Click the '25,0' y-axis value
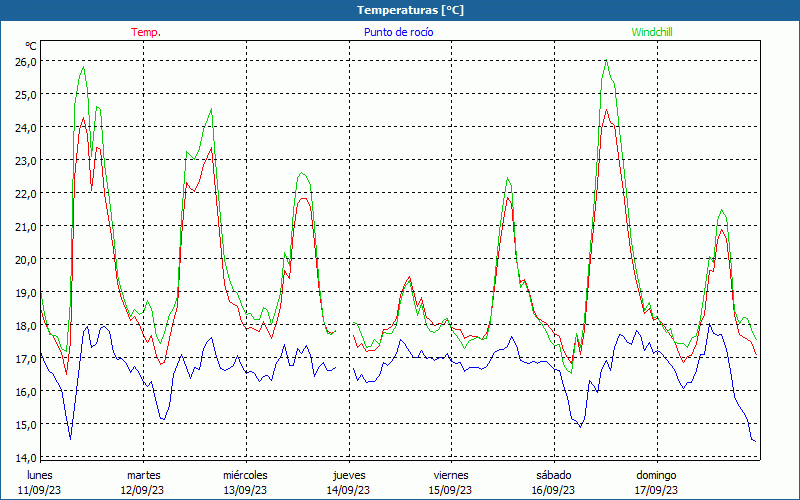The image size is (800, 500). tap(27, 95)
